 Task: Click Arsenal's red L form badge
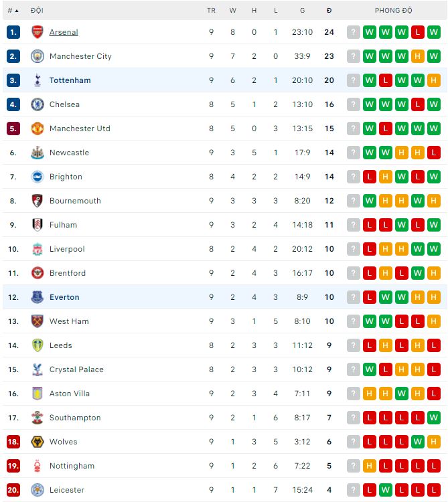click(x=418, y=32)
